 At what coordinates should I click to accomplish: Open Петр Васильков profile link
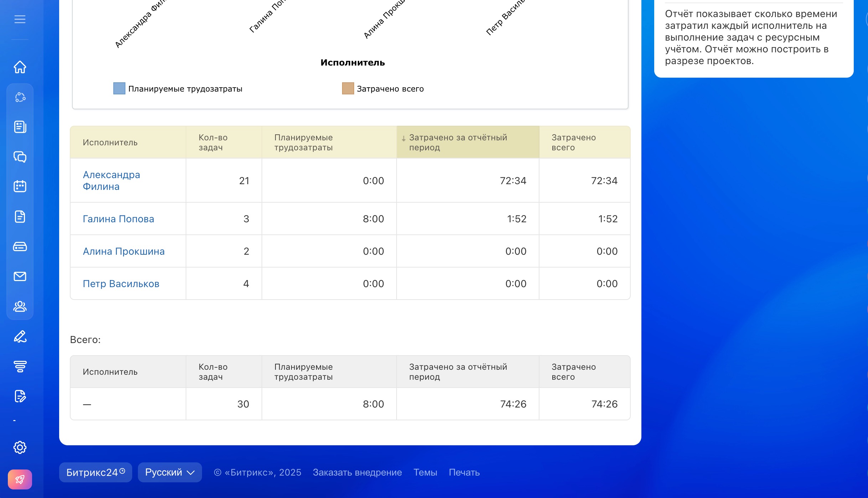pyautogui.click(x=121, y=284)
